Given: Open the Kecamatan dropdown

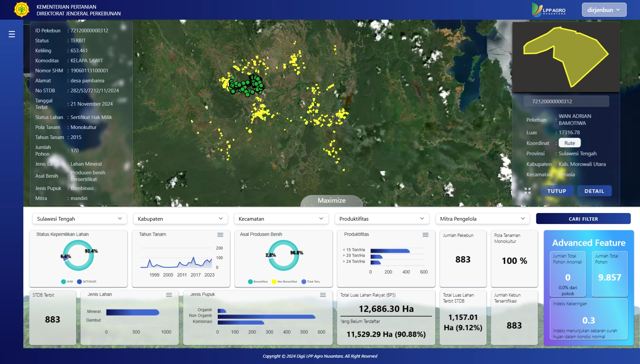Looking at the screenshot, I should (x=281, y=219).
